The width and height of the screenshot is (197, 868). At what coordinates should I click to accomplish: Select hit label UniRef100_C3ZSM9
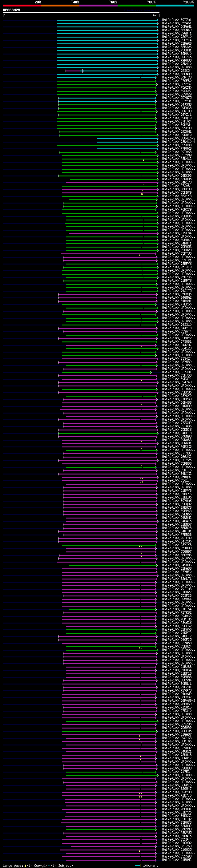click(176, 155)
